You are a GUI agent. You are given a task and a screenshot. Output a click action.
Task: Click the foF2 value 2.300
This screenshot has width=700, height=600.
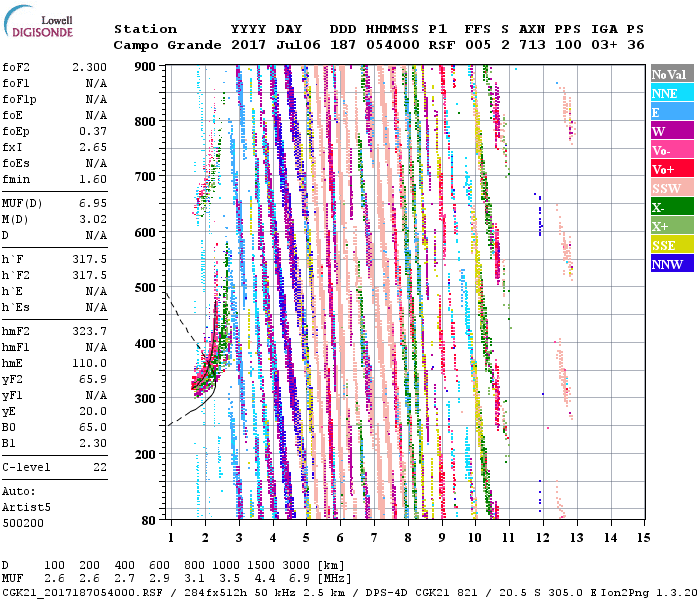point(89,65)
